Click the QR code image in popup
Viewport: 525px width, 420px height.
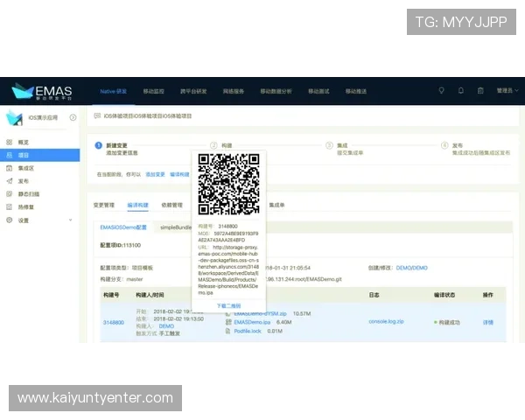(x=228, y=185)
